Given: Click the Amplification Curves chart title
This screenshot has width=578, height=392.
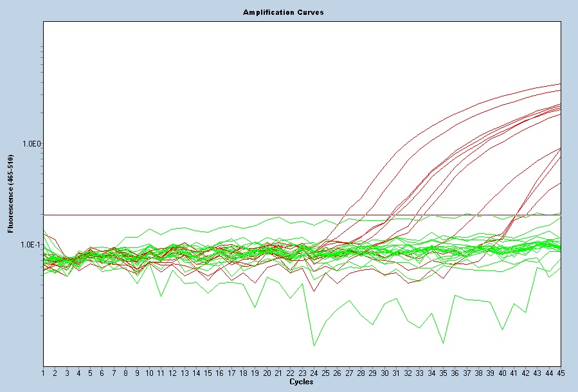Looking at the screenshot, I should coord(283,12).
